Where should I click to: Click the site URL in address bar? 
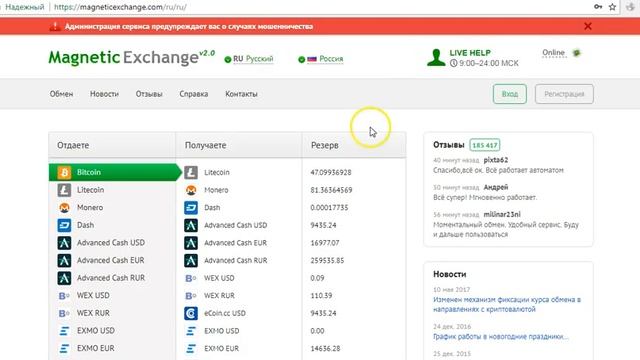click(120, 7)
